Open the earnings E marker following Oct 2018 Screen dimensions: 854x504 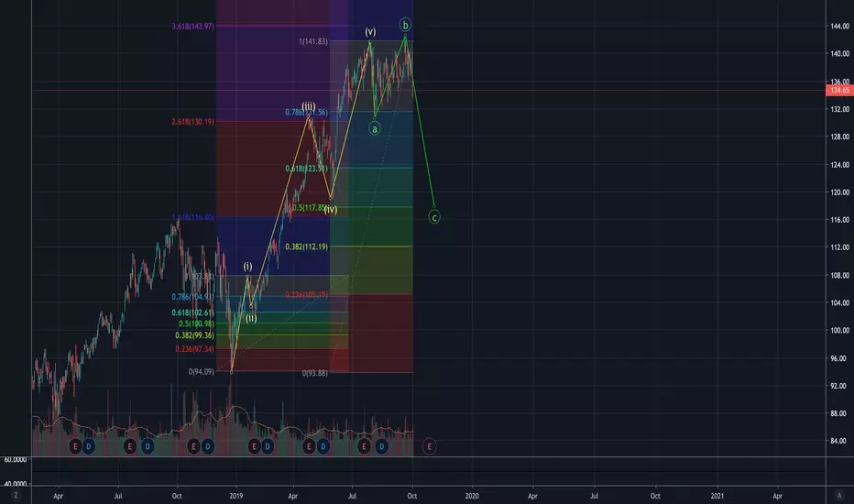point(193,447)
